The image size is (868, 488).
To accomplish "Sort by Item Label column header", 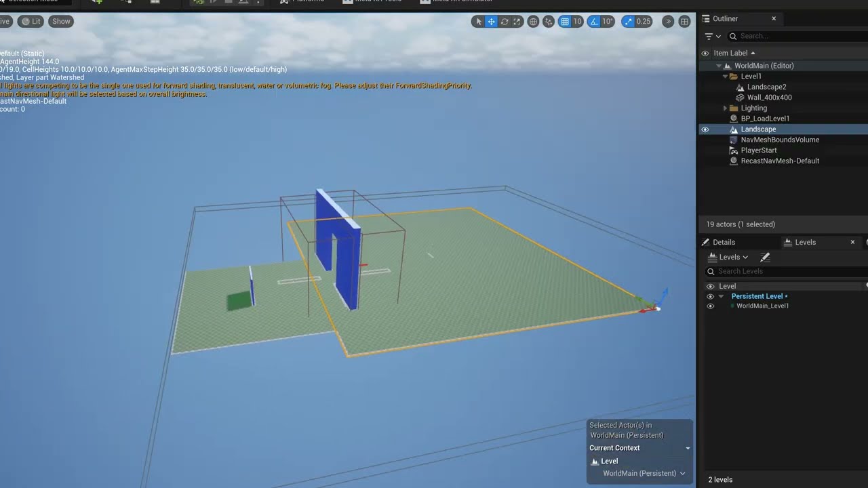I will (734, 53).
